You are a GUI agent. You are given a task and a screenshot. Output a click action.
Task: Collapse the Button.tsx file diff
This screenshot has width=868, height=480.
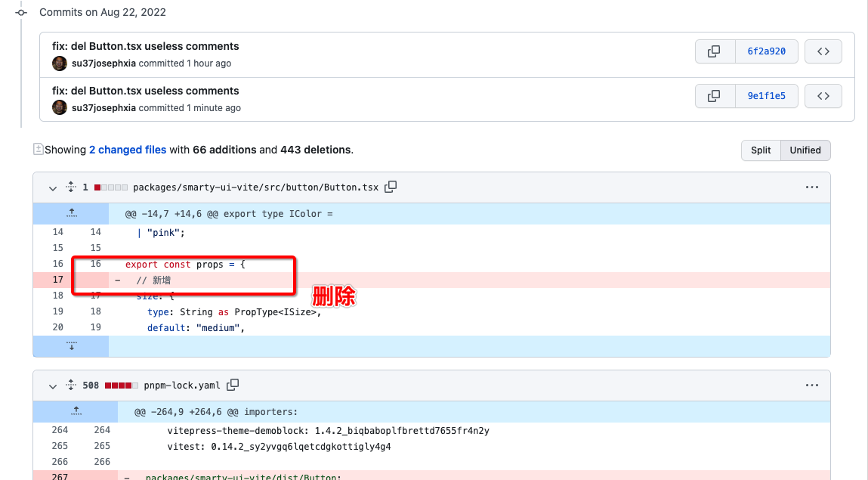point(53,187)
